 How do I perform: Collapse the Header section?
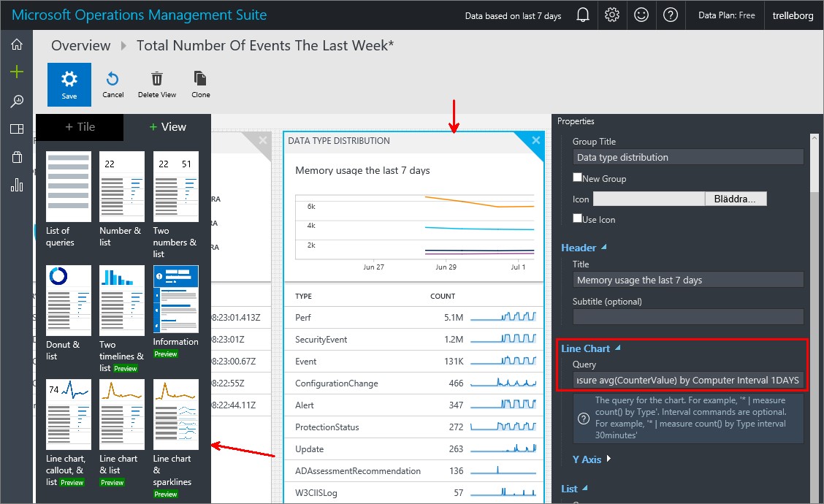(x=584, y=248)
